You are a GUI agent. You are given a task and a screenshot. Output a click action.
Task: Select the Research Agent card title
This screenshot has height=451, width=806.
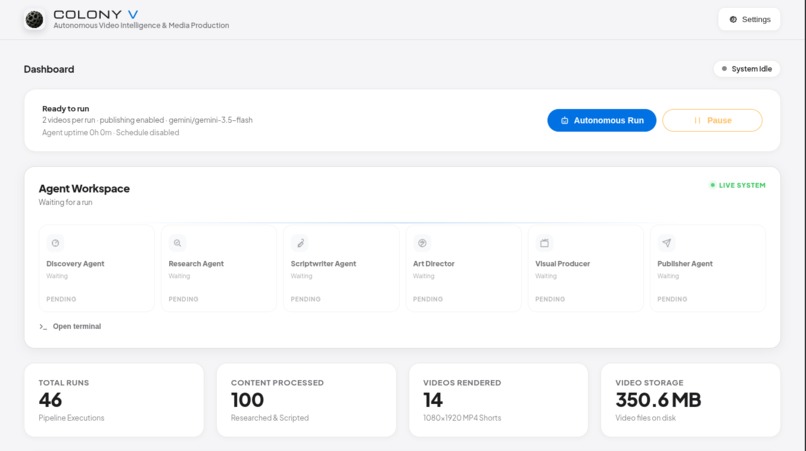(196, 263)
